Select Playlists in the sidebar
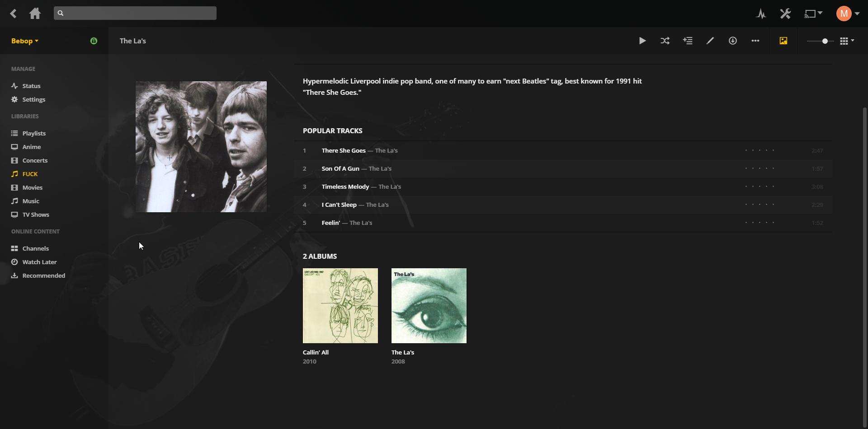 [34, 133]
